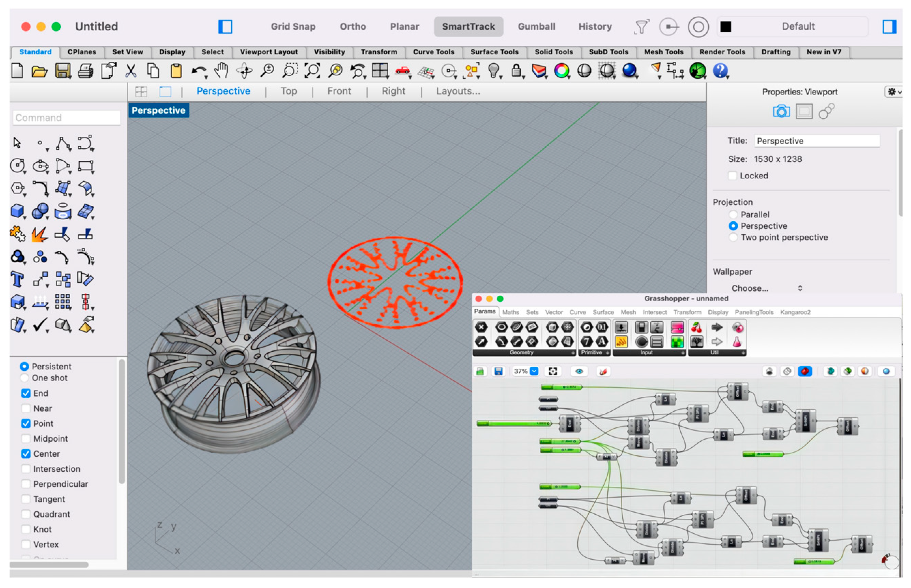
Task: Click the Zoom Extents icon
Action: click(313, 71)
